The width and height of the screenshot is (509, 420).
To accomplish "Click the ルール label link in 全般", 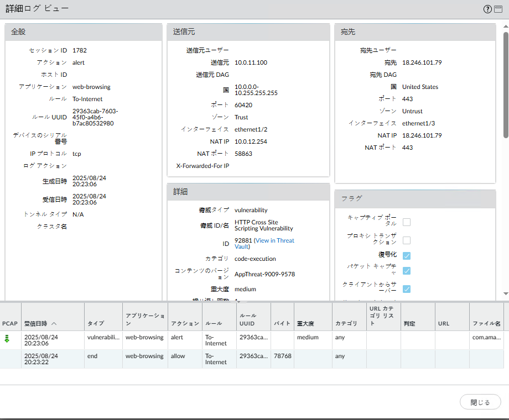I will coord(58,99).
